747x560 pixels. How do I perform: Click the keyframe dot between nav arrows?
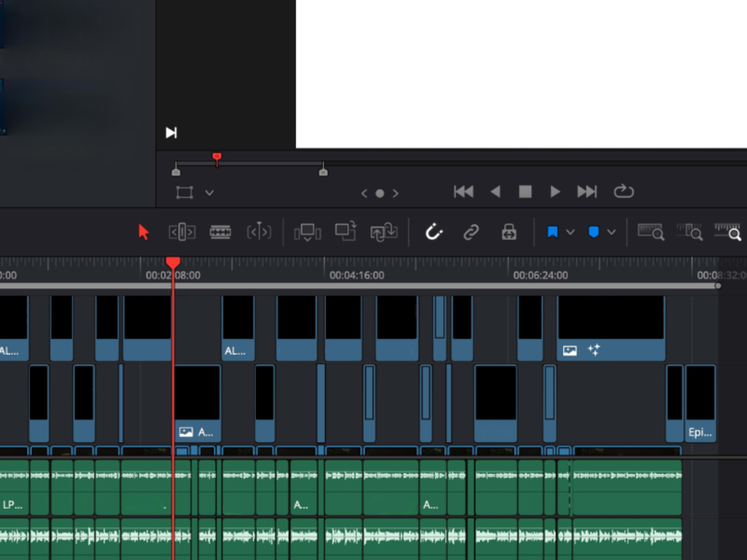(380, 193)
